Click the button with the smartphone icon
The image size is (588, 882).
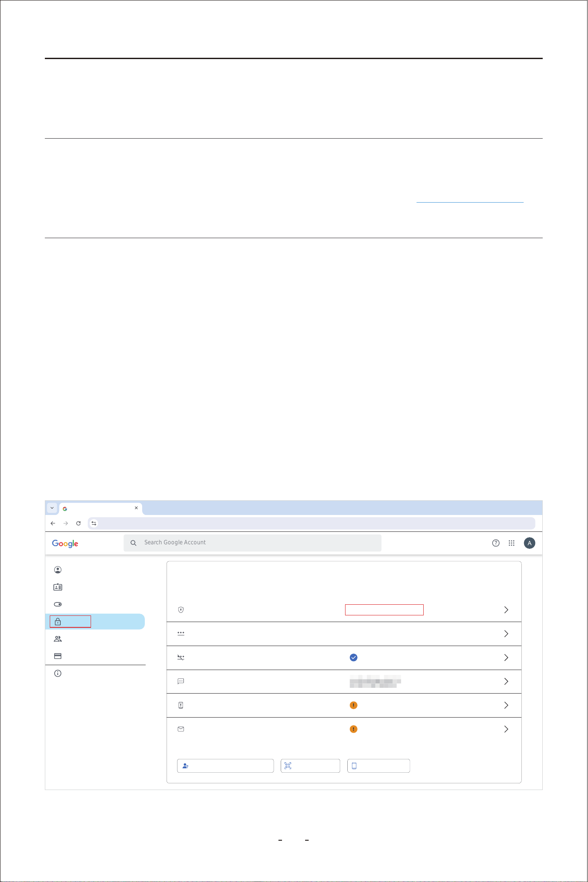(x=378, y=766)
